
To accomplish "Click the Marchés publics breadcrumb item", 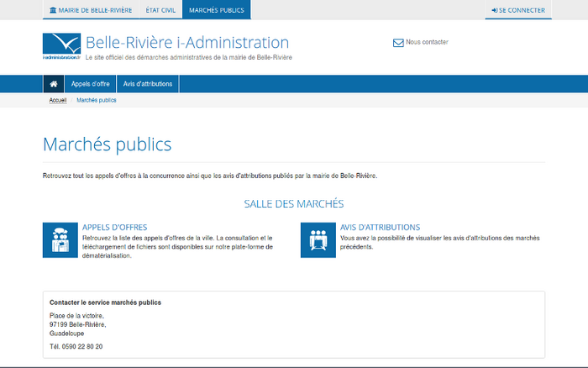I will 97,100.
